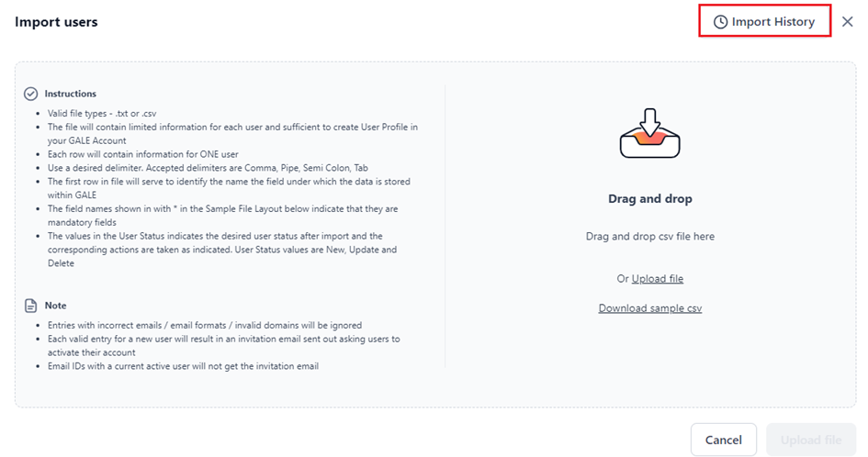Click the inbox tray download icon
The height and width of the screenshot is (457, 868).
(x=650, y=133)
